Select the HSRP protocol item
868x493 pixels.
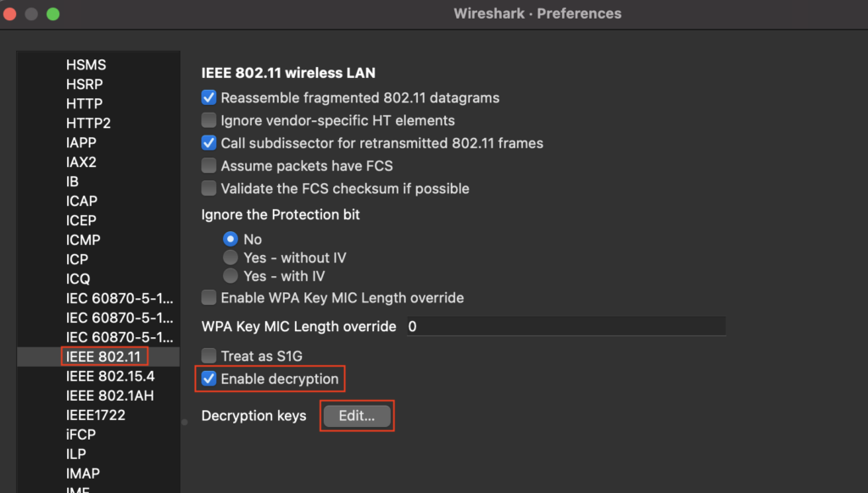[85, 84]
